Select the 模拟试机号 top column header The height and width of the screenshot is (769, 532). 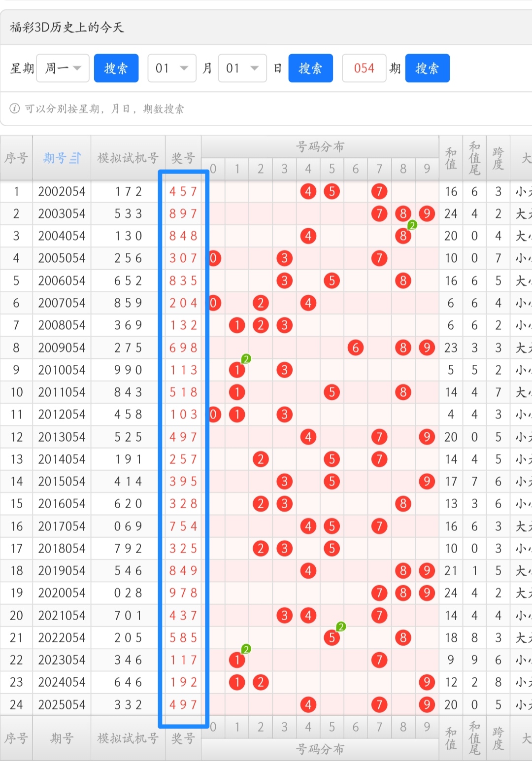tap(128, 158)
